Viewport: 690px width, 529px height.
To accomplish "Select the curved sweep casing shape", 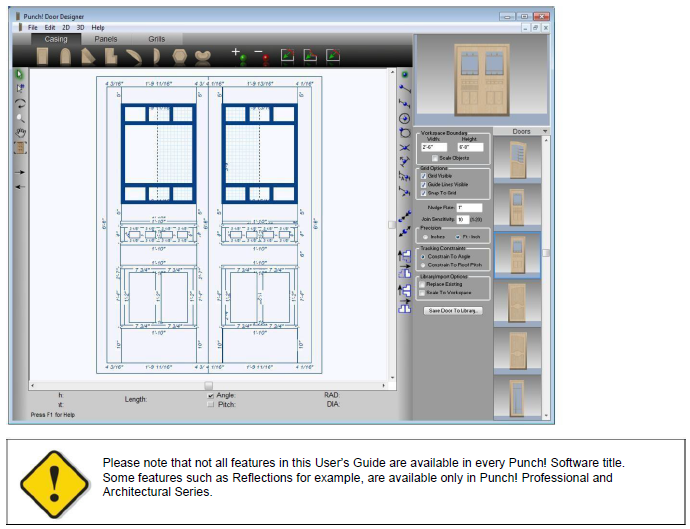I will pos(134,57).
